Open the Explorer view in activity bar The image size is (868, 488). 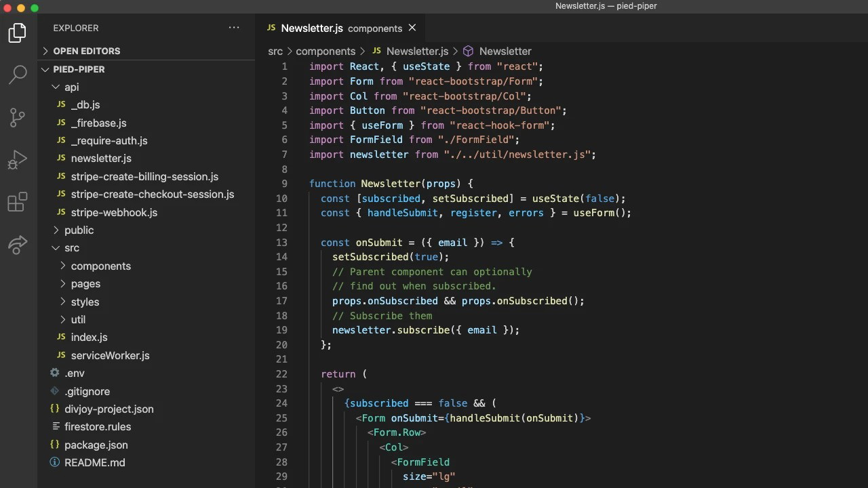coord(18,33)
